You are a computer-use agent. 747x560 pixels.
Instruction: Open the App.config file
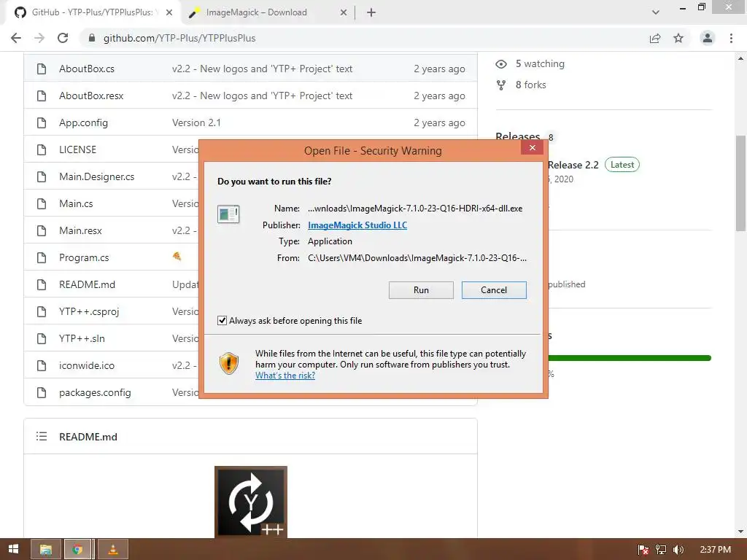[x=83, y=122]
